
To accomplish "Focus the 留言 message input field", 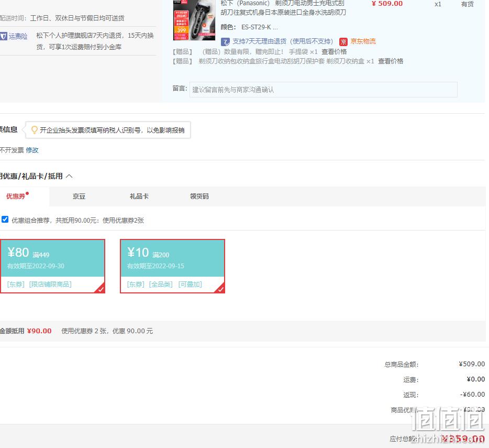I will click(x=324, y=90).
